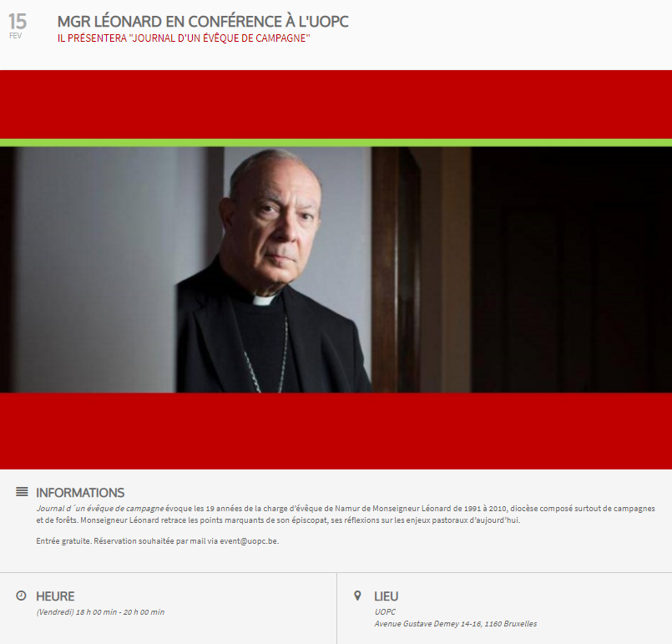Image resolution: width=672 pixels, height=644 pixels.
Task: Click the Informations section heading
Action: 80,493
